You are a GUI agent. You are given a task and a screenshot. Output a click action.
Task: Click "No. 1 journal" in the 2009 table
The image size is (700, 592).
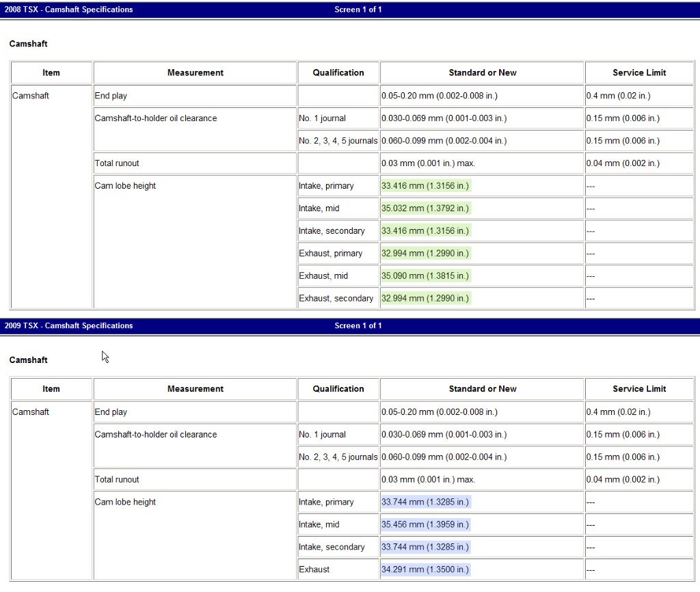click(323, 434)
